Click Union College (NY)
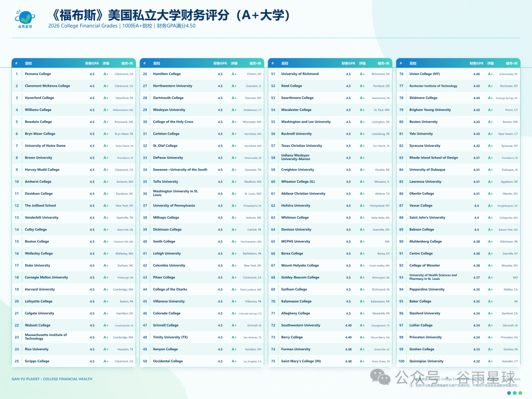This screenshot has height=399, width=532. [425, 74]
